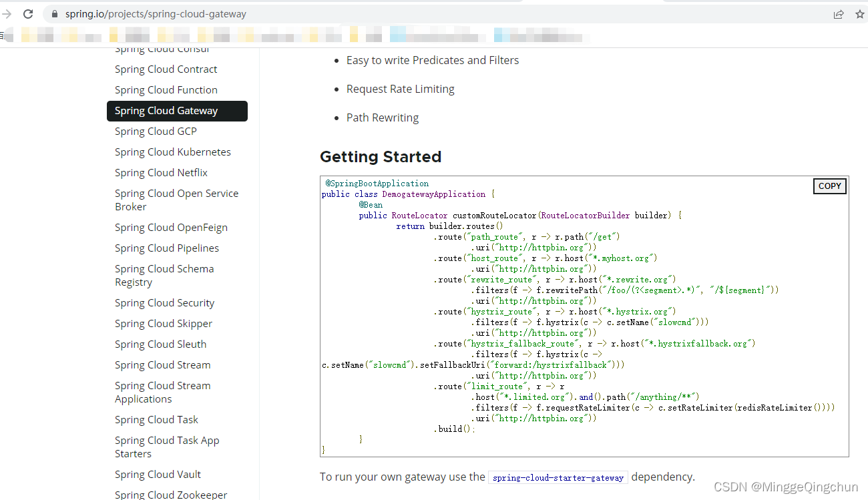Screen dimensions: 868x500
Task: Click the rewrite_route code line
Action: (x=555, y=280)
